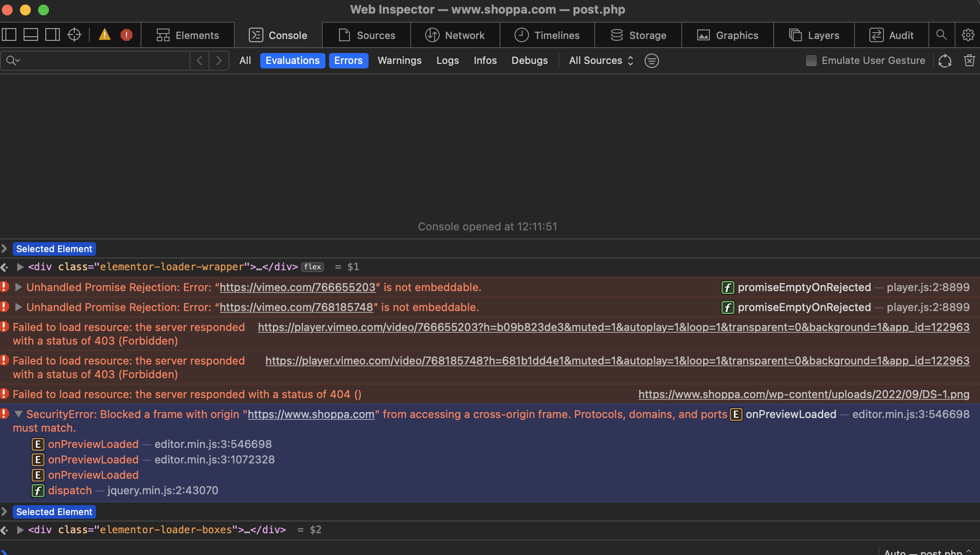Click error badge on 404 resource row

[x=5, y=394]
